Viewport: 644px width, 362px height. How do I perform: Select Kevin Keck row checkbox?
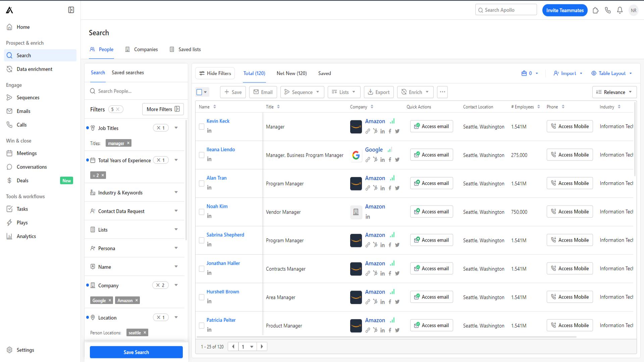pos(202,127)
